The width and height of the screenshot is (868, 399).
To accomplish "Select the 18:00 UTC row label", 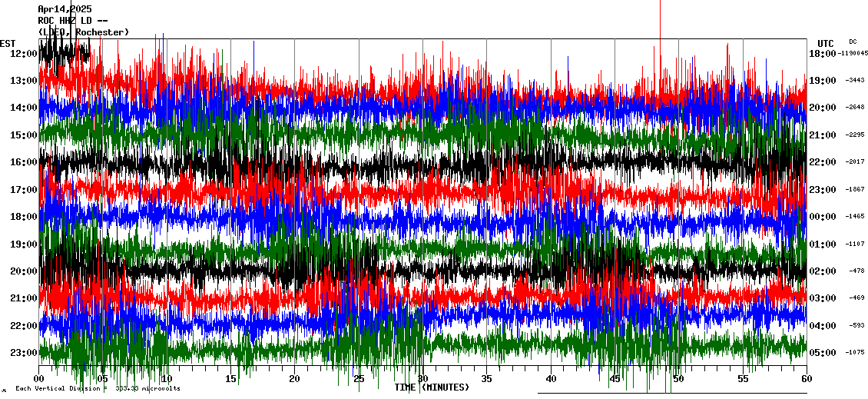I will 822,53.
